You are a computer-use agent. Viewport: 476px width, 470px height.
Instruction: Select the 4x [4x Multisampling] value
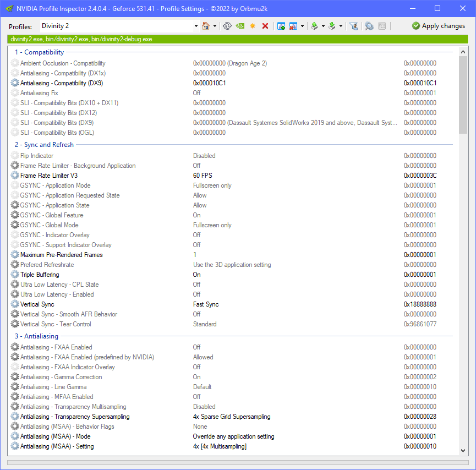click(220, 446)
